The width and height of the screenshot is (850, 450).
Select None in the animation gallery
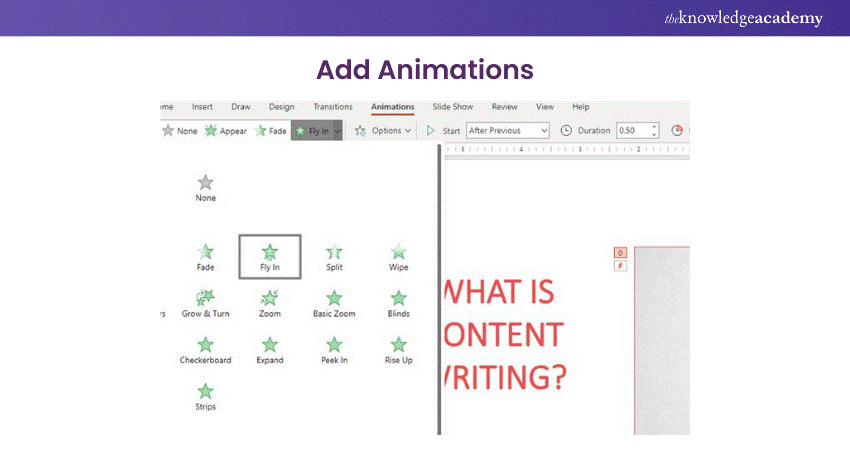click(205, 186)
